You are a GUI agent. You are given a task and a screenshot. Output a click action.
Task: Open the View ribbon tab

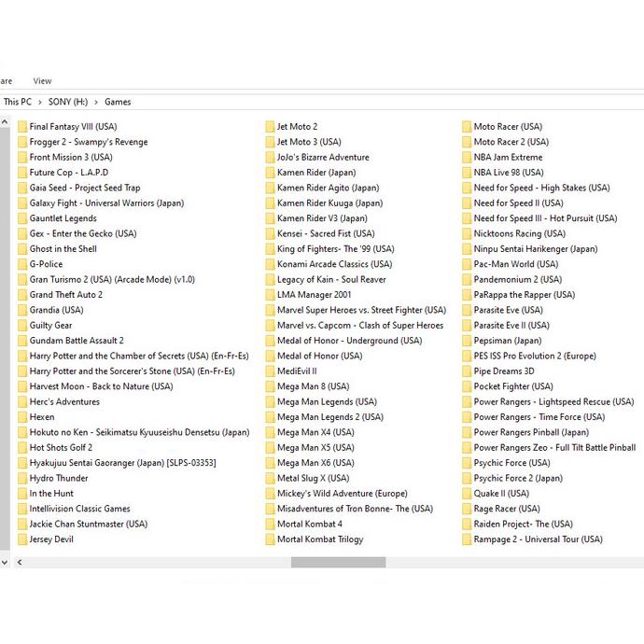point(42,81)
